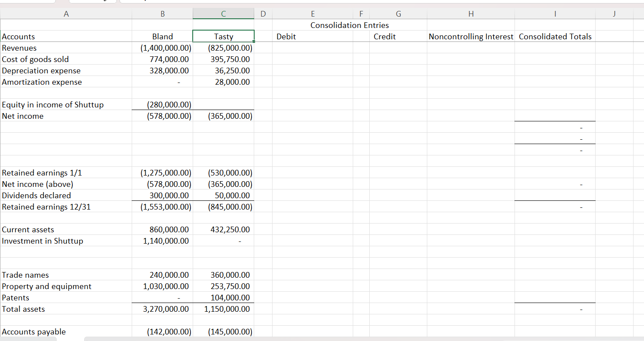The height and width of the screenshot is (341, 644).
Task: Select the Accounts label cell
Action: point(66,37)
